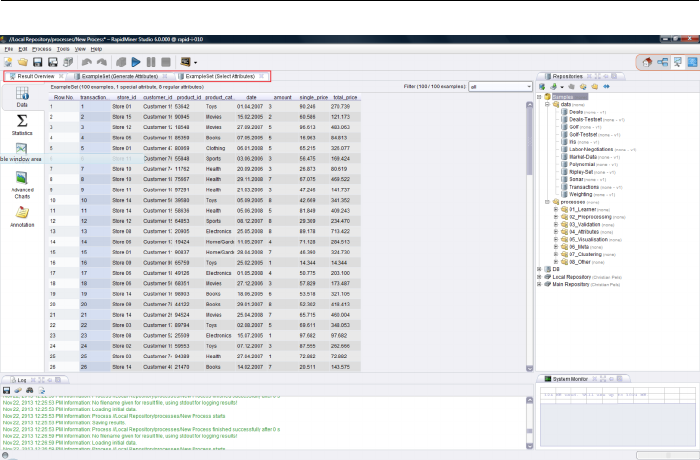Image resolution: width=700 pixels, height=460 pixels.
Task: Open the Statistics view in the sidebar
Action: [21, 124]
